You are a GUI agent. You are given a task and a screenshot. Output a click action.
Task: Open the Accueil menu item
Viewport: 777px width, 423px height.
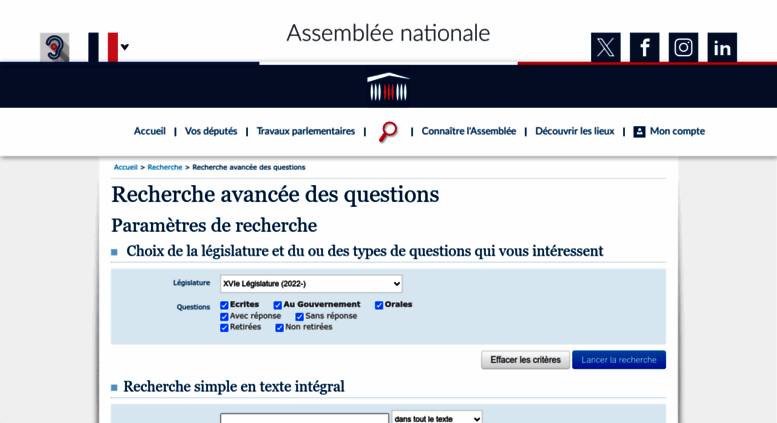pos(150,131)
